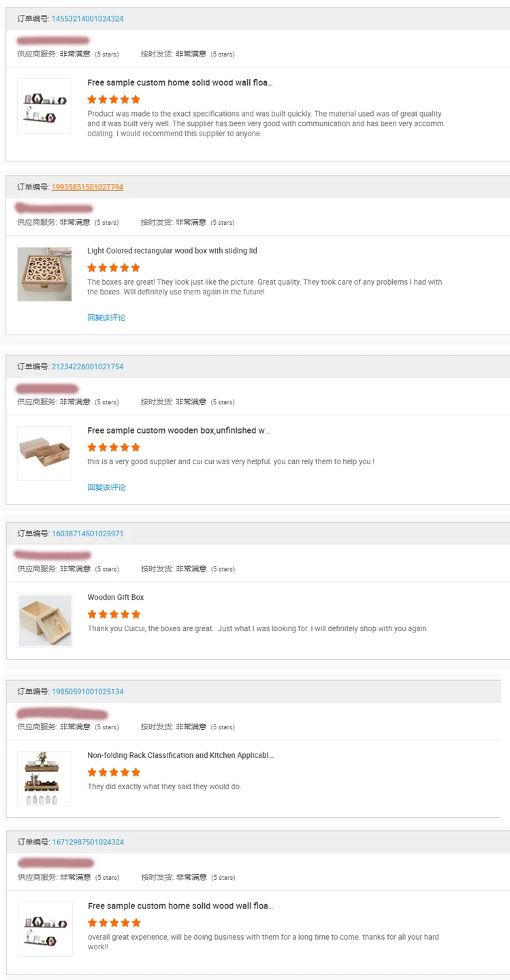Click the Wooden Gift Box product image
This screenshot has width=510, height=980.
pos(45,620)
